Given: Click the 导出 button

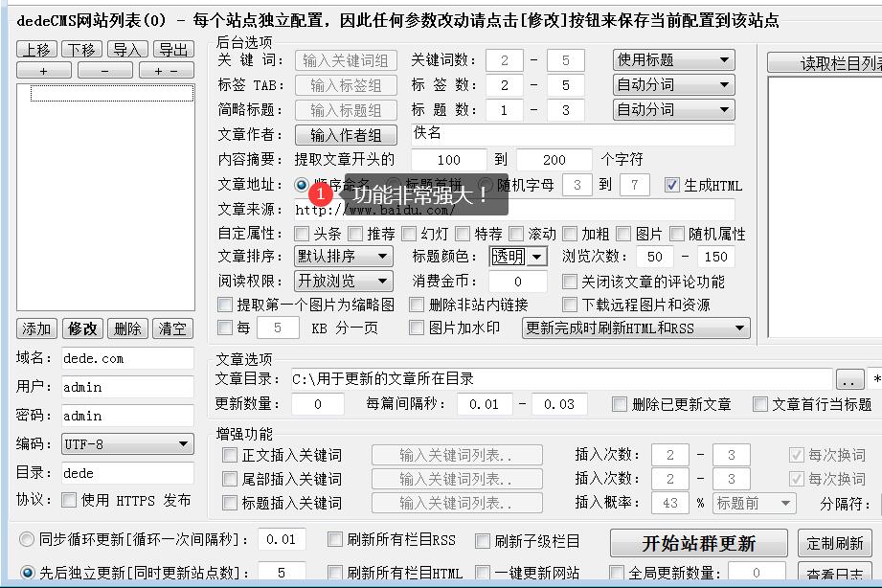Looking at the screenshot, I should click(x=173, y=50).
